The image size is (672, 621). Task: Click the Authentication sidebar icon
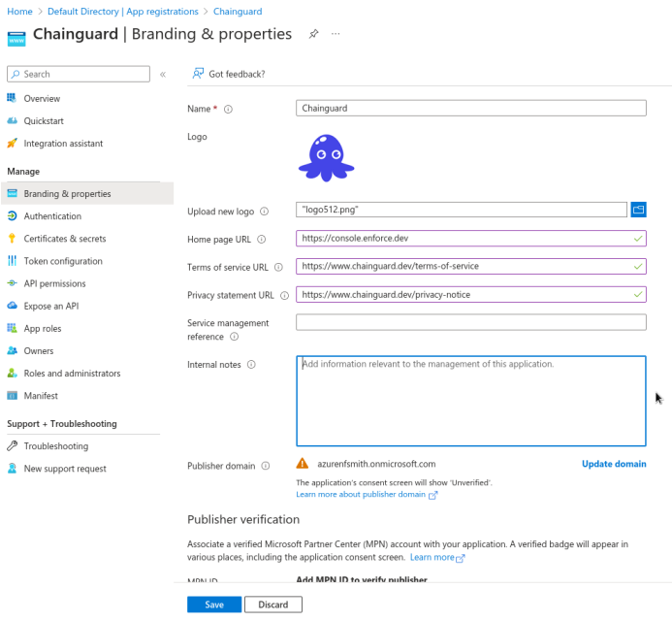point(12,215)
